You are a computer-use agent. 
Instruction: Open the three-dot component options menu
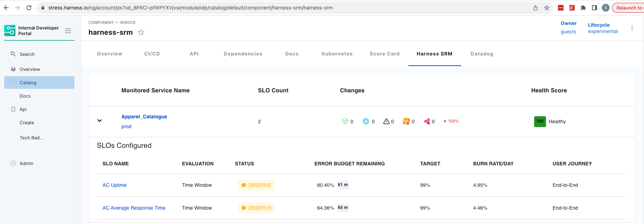632,28
